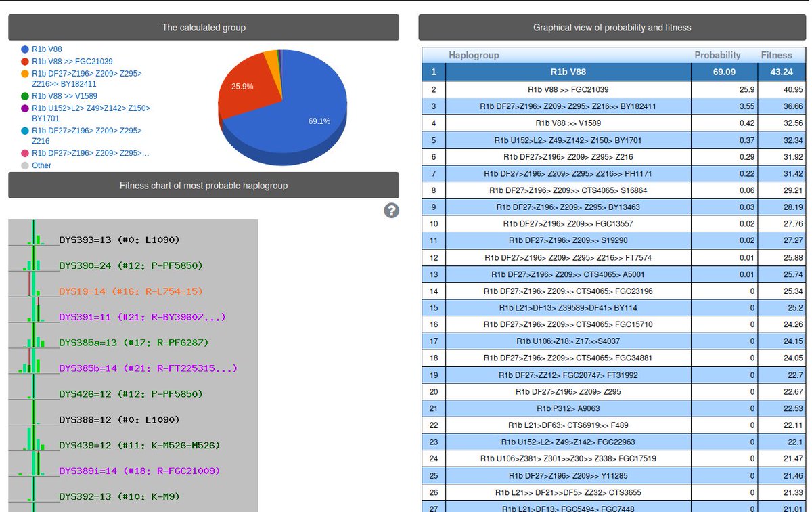
Task: Click the blue R1b V88 legend dot
Action: tap(25, 49)
